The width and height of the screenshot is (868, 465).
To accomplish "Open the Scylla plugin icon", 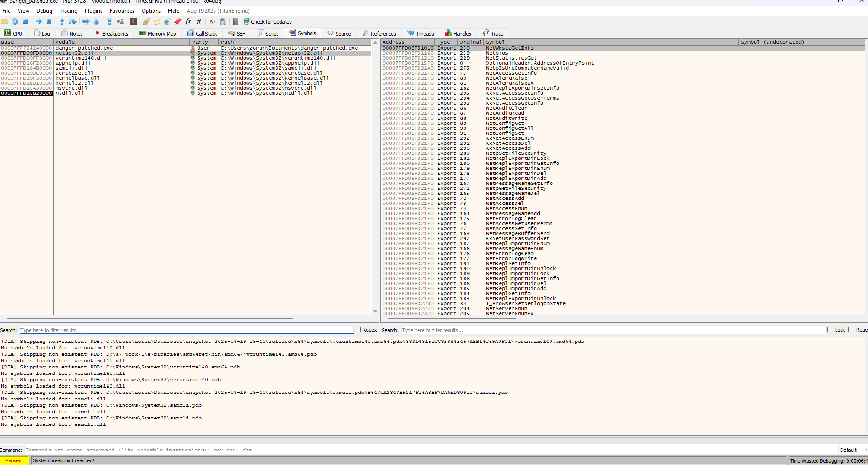I will pos(133,21).
